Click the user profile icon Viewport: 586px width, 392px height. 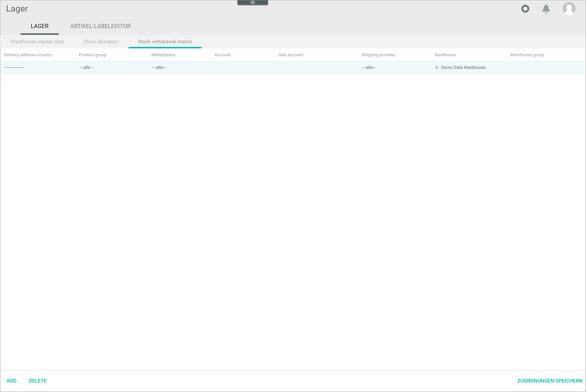pos(569,9)
